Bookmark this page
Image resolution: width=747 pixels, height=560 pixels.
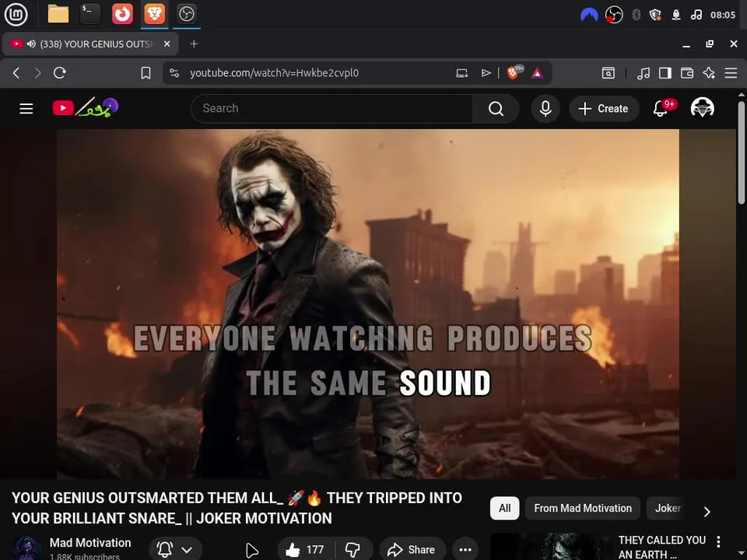click(x=146, y=73)
